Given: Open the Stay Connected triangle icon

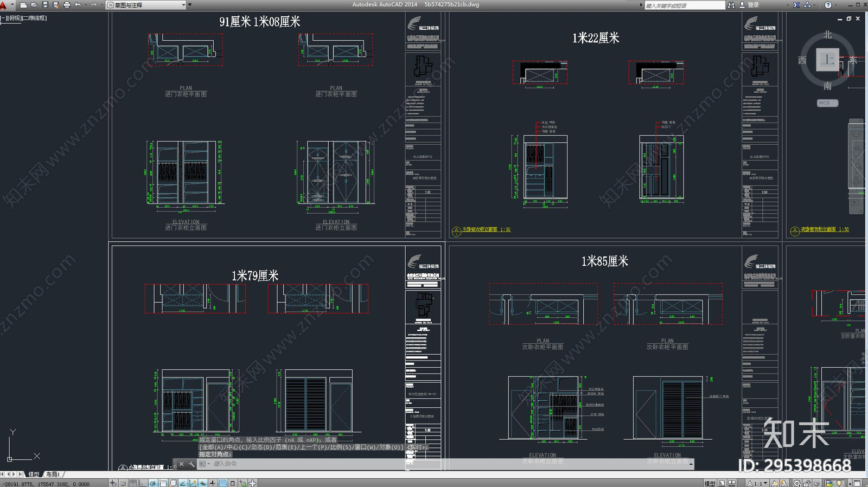Looking at the screenshot, I should (x=807, y=5).
